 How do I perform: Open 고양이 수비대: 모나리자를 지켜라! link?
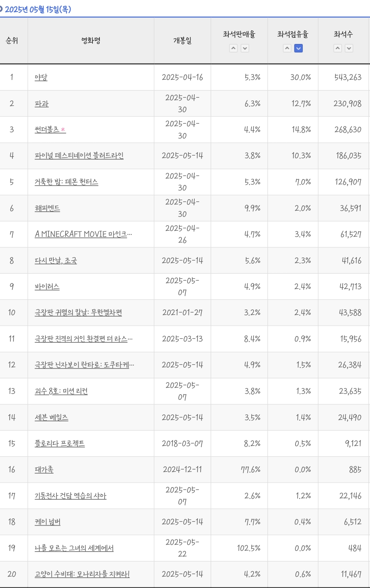(82, 574)
